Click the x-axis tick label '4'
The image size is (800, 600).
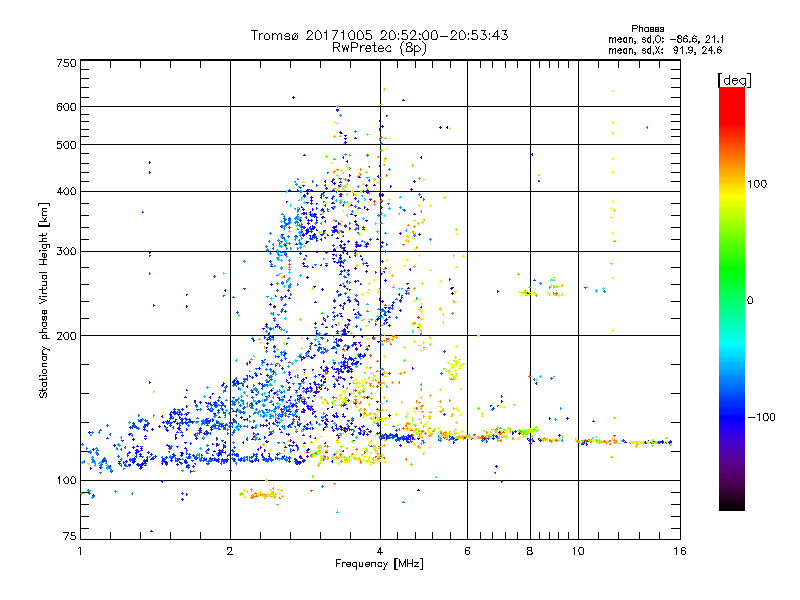(380, 551)
